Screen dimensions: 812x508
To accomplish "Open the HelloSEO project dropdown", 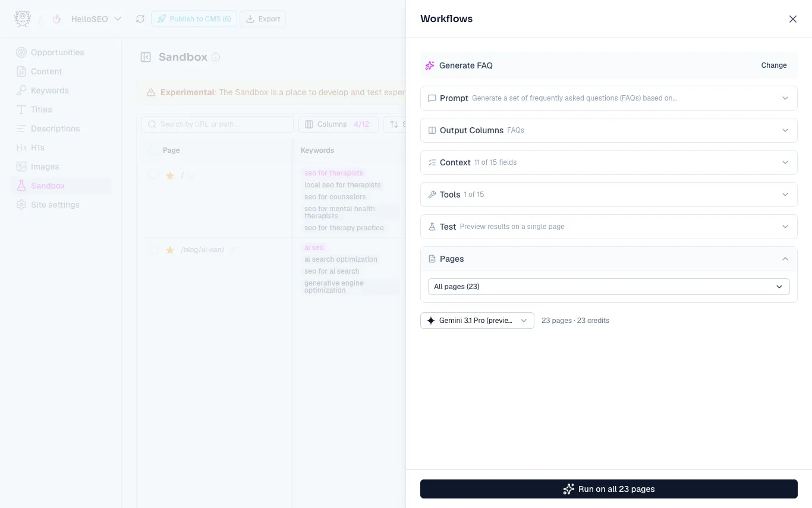I will coord(96,19).
